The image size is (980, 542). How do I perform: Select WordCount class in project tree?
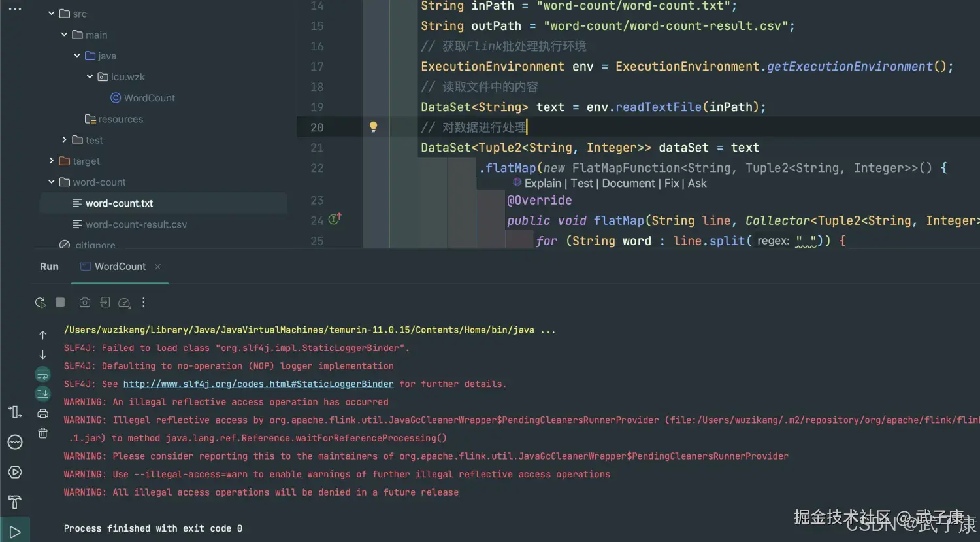(150, 98)
